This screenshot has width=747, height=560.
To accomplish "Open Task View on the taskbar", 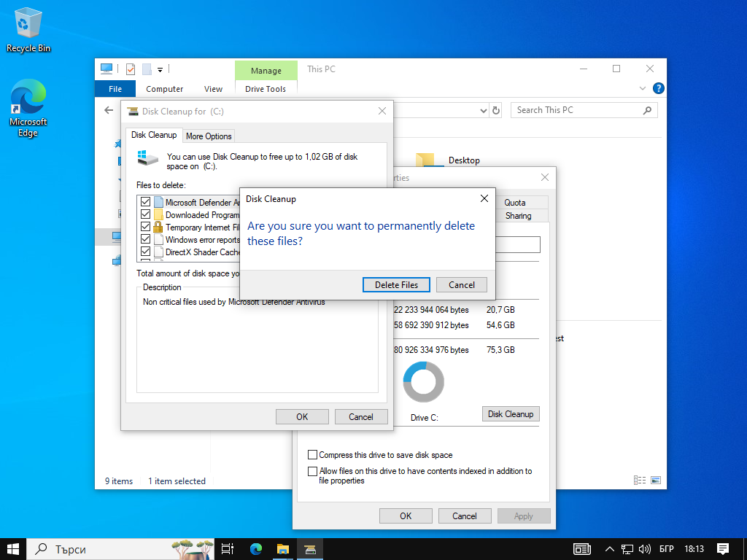I will pyautogui.click(x=228, y=549).
